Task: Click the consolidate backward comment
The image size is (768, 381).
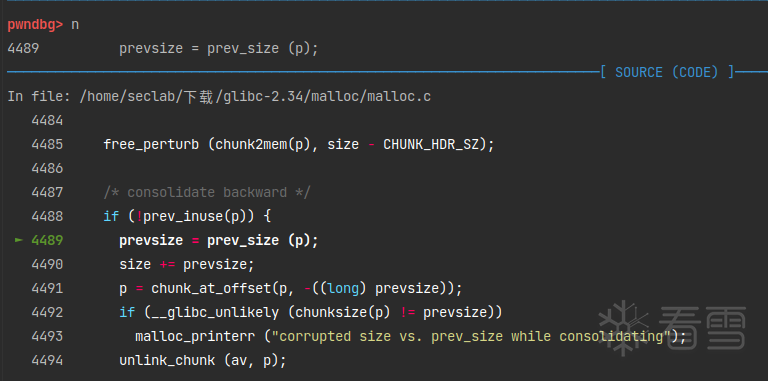Action: (x=207, y=192)
